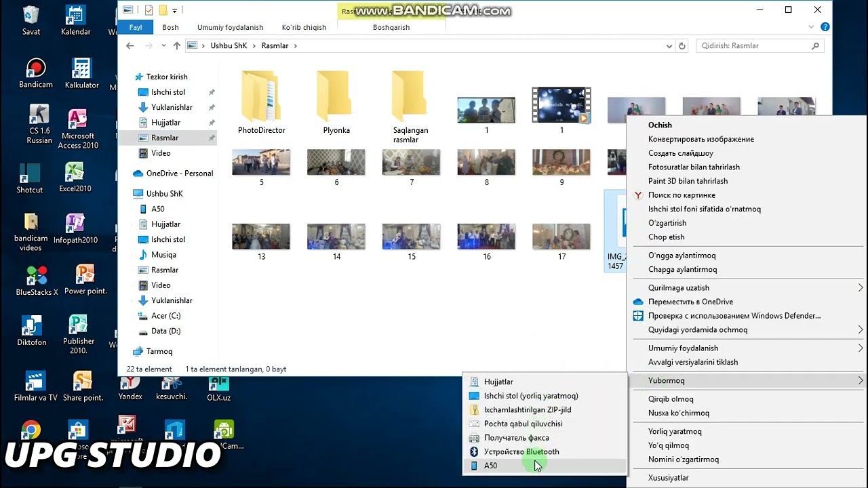Click Ushbu ShK in address breadcrumb
This screenshot has width=868, height=488.
coord(229,45)
